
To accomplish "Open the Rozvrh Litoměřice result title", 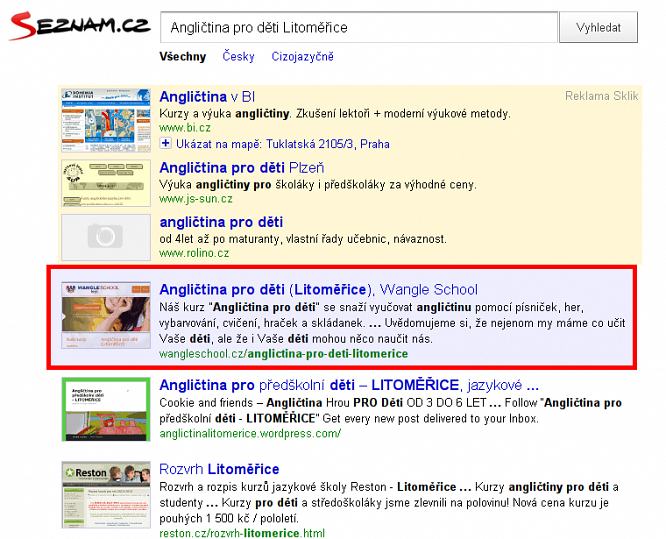I will coord(219,469).
